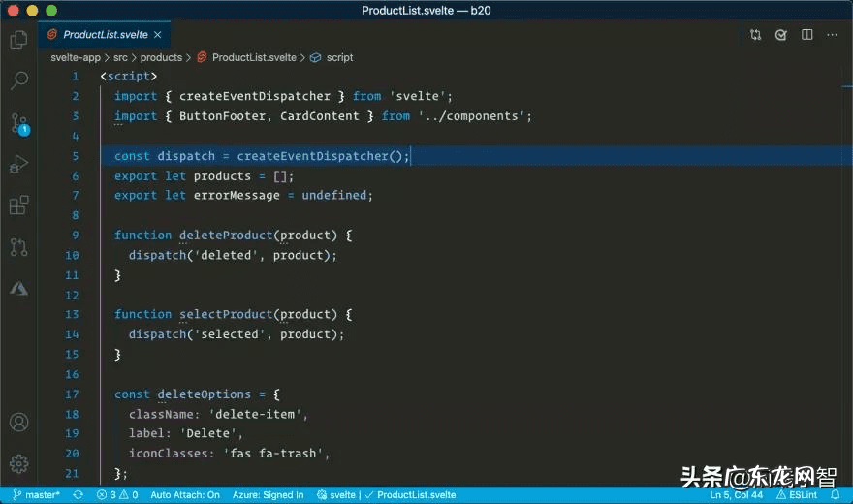The image size is (853, 504).
Task: Toggle Auto Attach in status bar
Action: [185, 495]
